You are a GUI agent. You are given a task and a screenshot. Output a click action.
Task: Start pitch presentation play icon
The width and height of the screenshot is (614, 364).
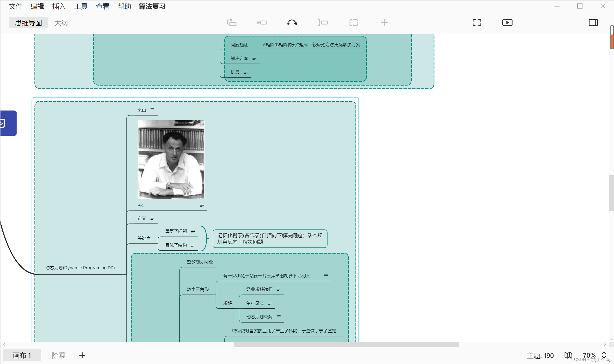tap(507, 23)
